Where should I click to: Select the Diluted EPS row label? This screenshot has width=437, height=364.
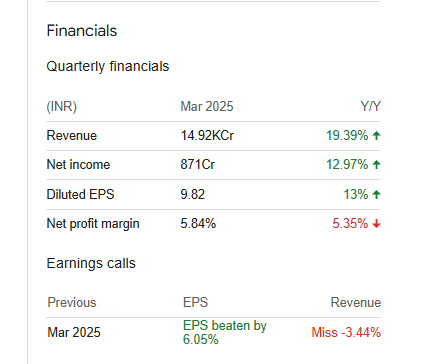[80, 194]
